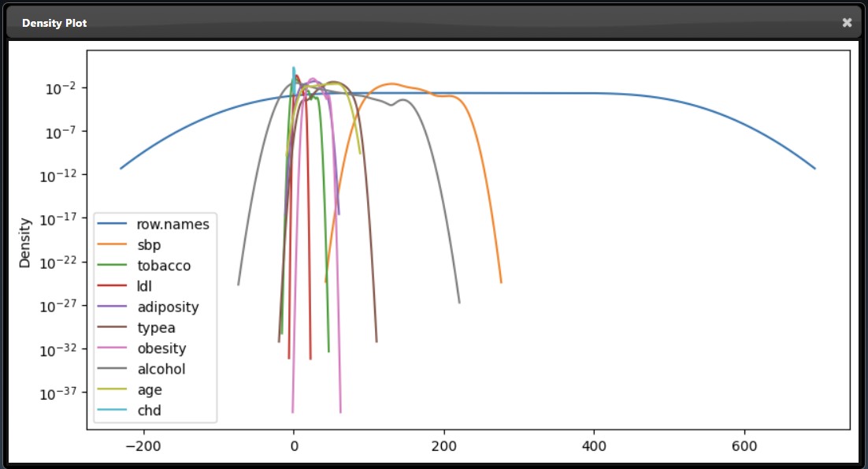Click the tobacco legend label
Screen dimensions: 868x469
[164, 266]
